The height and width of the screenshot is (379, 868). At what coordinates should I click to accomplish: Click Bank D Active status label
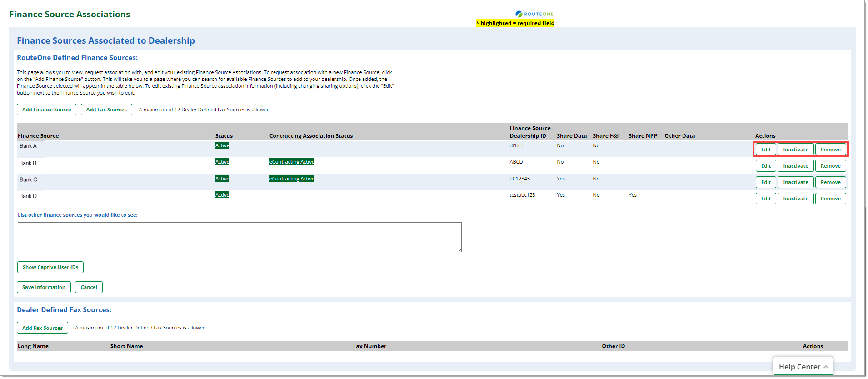(x=222, y=195)
